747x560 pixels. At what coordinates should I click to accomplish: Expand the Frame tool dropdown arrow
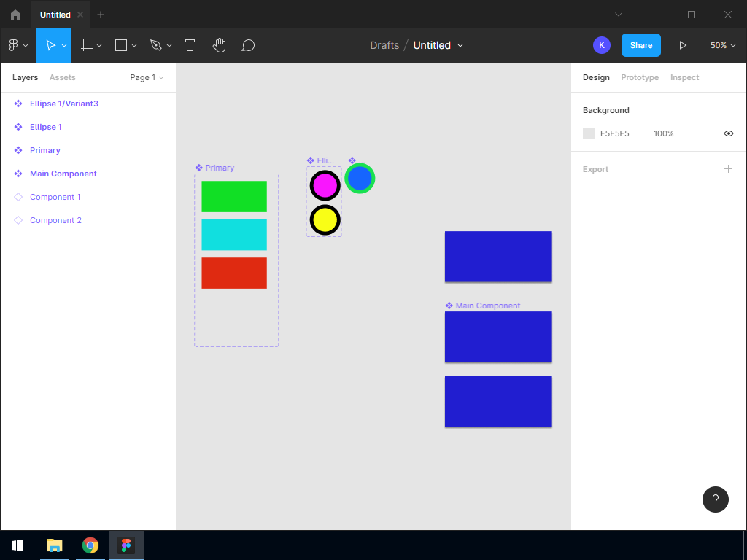point(99,46)
